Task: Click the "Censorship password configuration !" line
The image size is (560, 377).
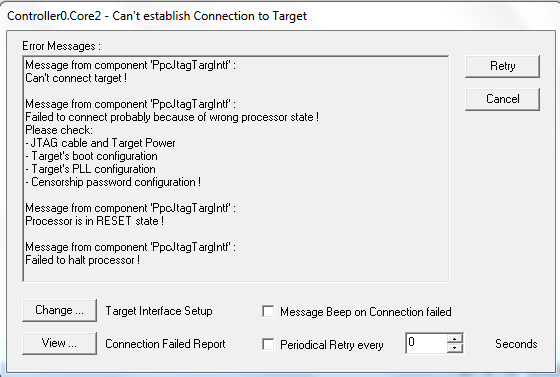Action: click(x=113, y=182)
